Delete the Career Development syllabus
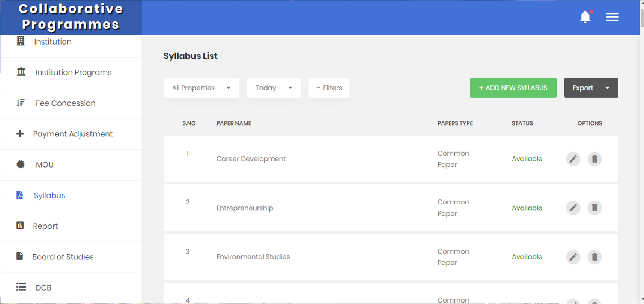 594,159
